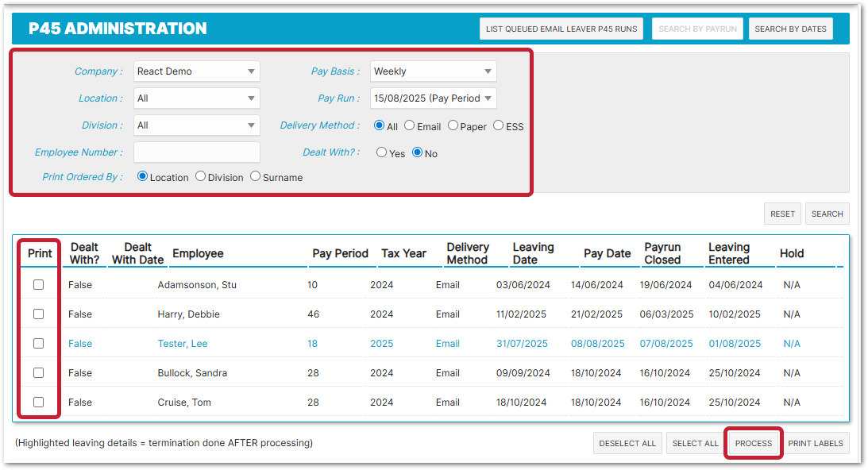The image size is (868, 470).
Task: Order print by Surname
Action: 256,176
